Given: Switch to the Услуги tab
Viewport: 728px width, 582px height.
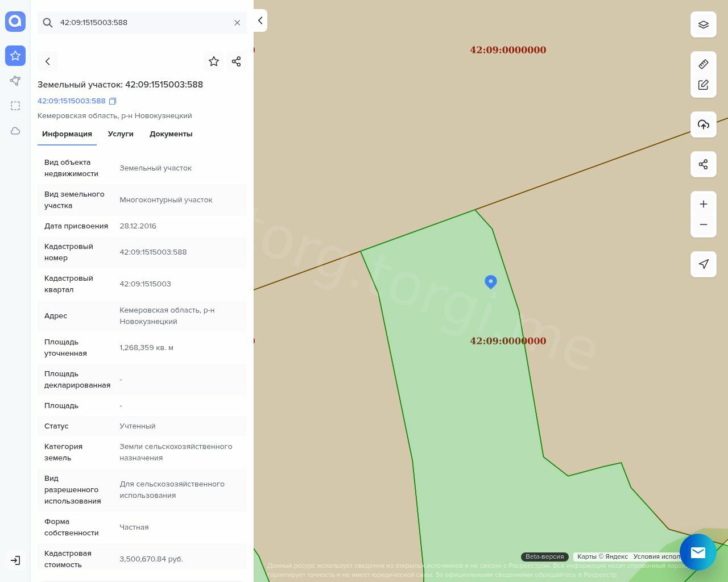Looking at the screenshot, I should 121,134.
